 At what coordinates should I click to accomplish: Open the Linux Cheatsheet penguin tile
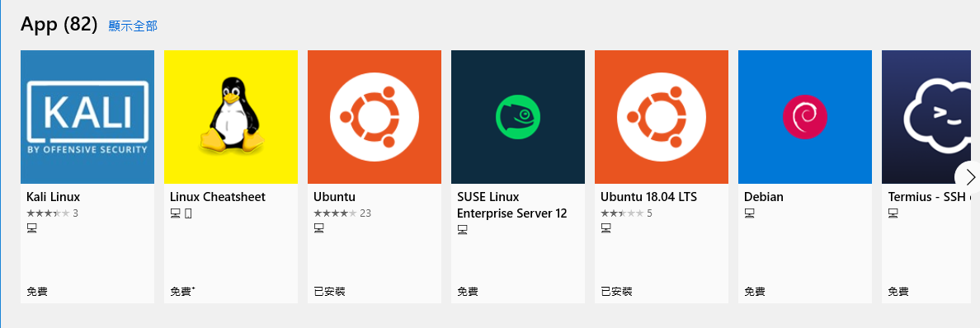(231, 117)
